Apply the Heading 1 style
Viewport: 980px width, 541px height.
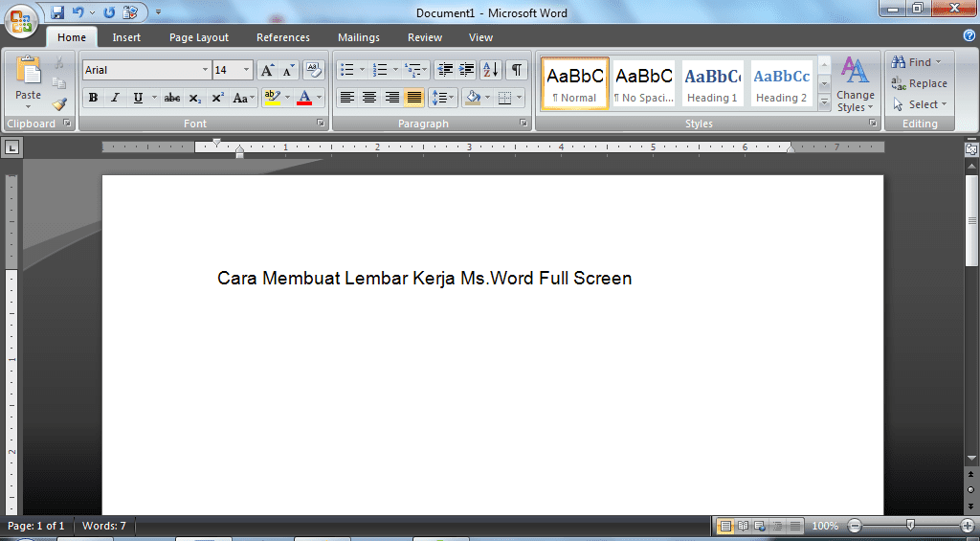click(x=712, y=84)
